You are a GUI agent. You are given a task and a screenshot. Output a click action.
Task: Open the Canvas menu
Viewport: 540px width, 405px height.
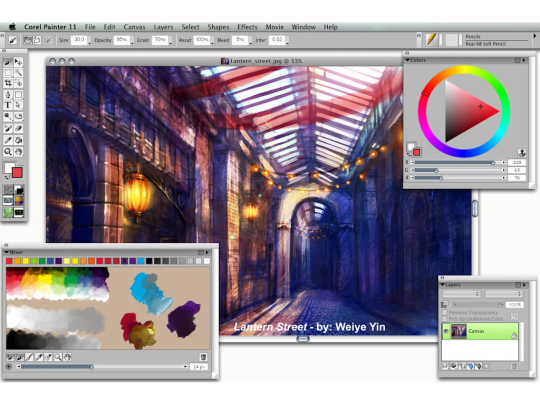click(x=134, y=27)
